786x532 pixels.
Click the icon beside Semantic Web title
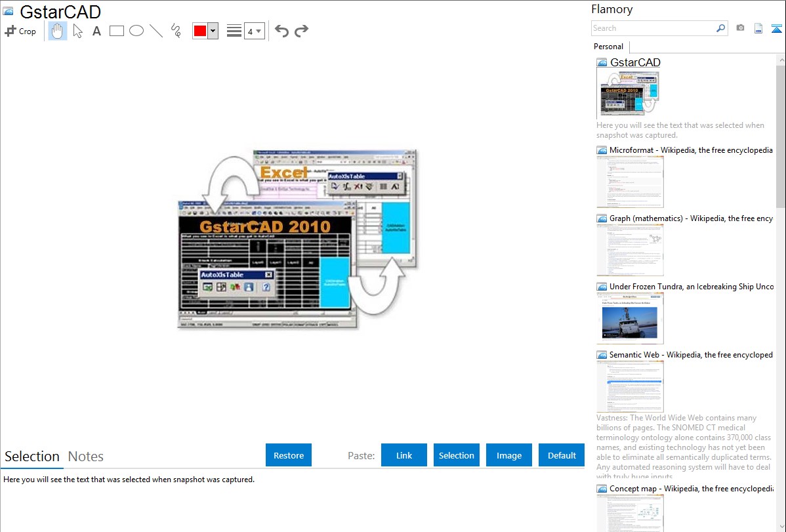(x=602, y=354)
